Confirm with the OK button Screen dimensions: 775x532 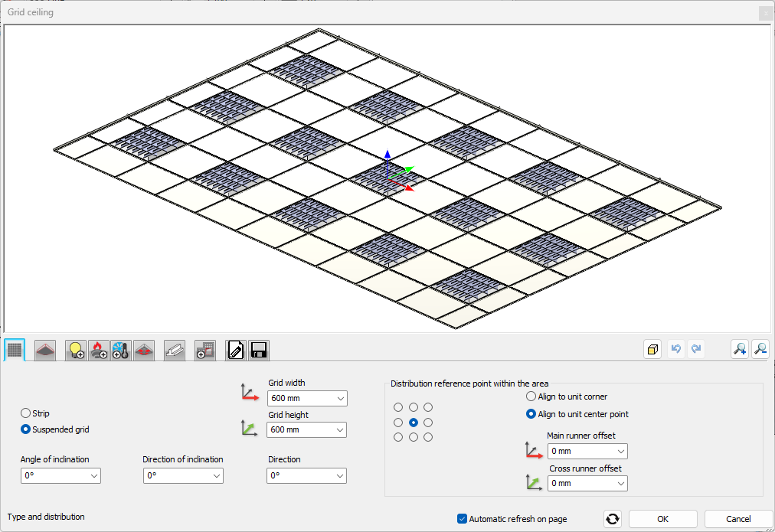point(662,519)
